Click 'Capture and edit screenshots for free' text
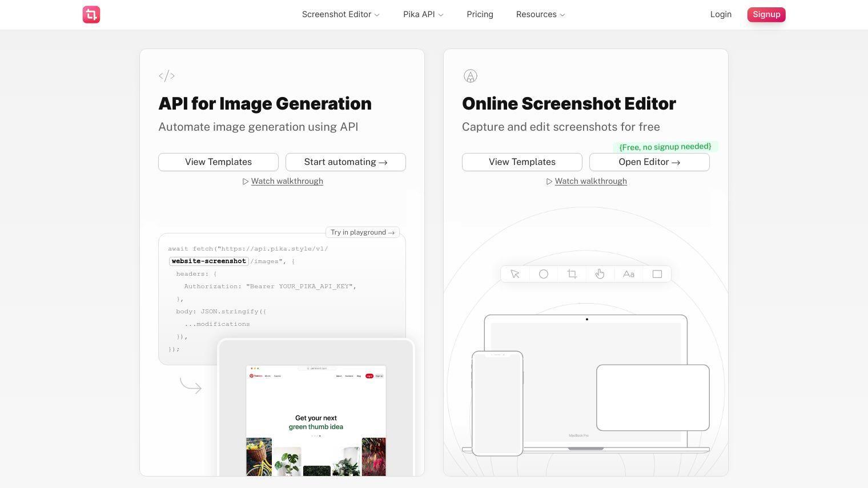Image resolution: width=868 pixels, height=488 pixels. [561, 127]
